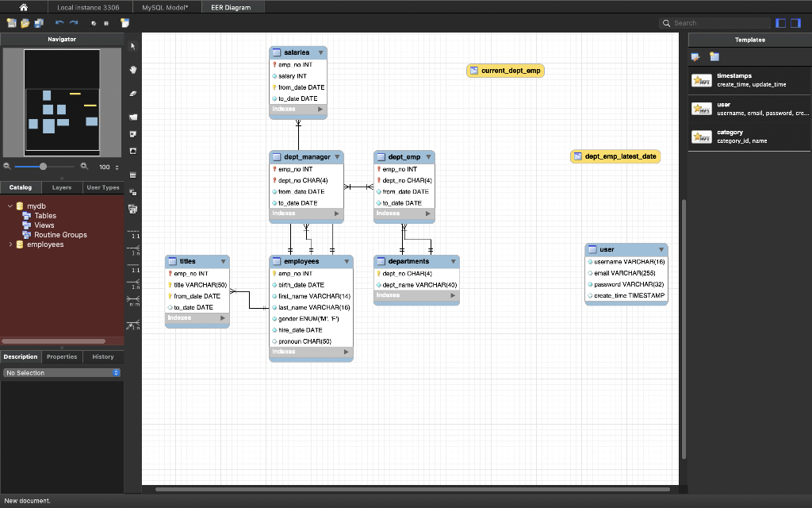This screenshot has width=812, height=508.
Task: Select the Eraser tool
Action: click(x=133, y=93)
